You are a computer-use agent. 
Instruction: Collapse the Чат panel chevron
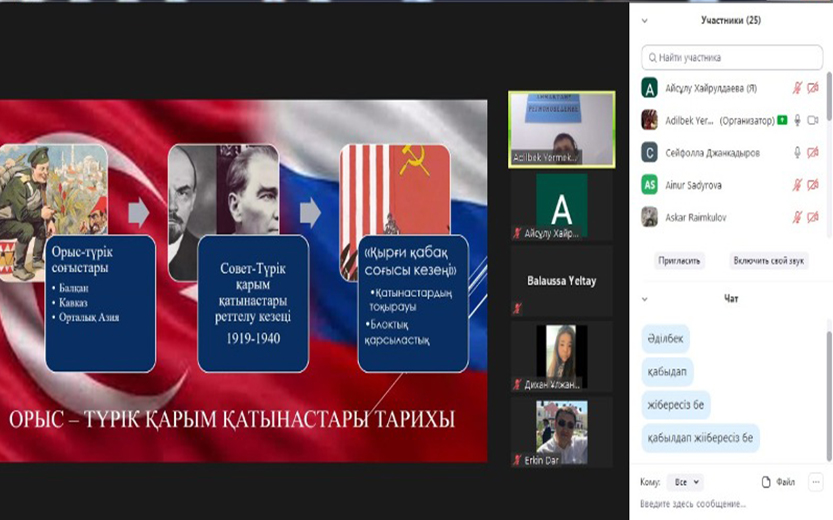tap(644, 299)
